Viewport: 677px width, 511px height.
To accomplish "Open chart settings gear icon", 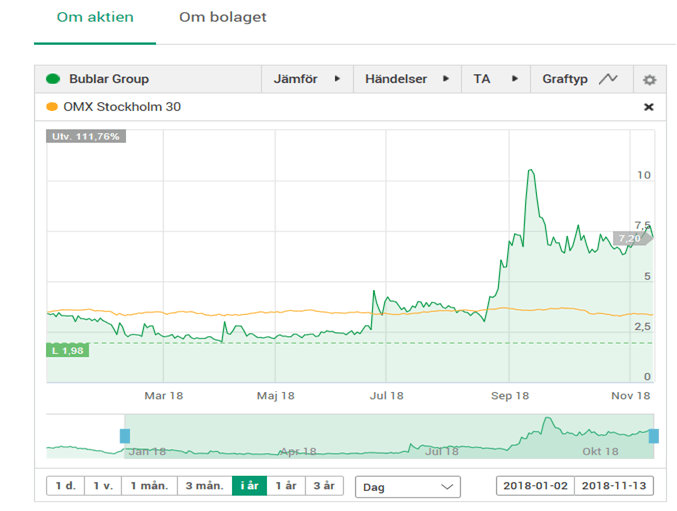I will click(649, 79).
